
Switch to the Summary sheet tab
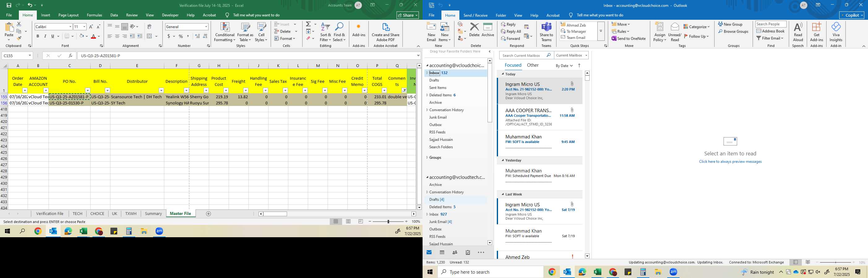click(153, 214)
